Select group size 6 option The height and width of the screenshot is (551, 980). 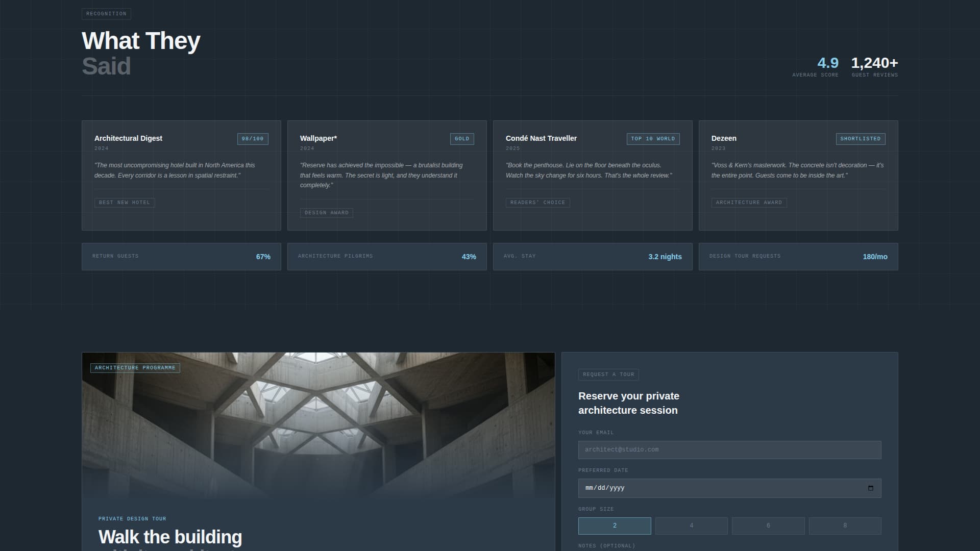(768, 525)
